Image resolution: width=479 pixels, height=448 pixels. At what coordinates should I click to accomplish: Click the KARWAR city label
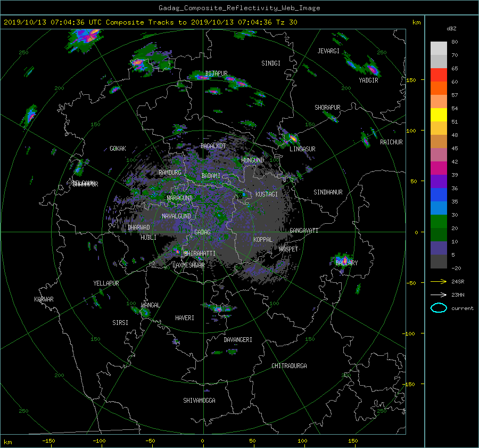click(x=44, y=299)
